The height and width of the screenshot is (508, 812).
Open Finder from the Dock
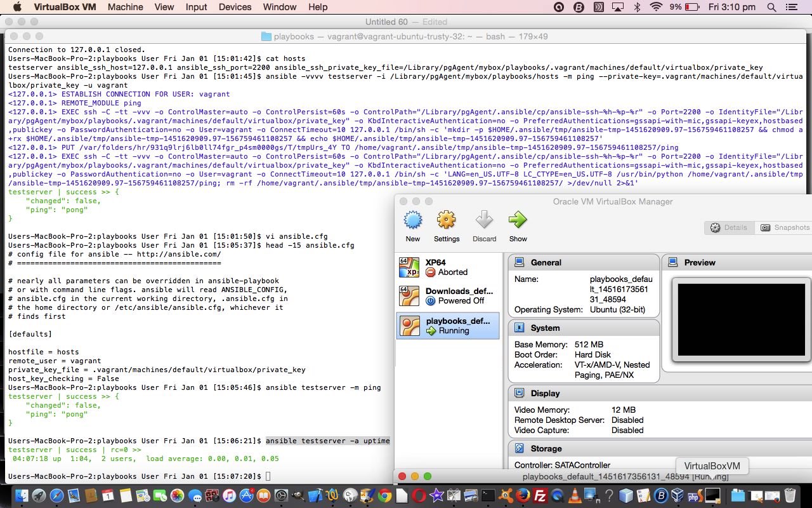point(22,495)
